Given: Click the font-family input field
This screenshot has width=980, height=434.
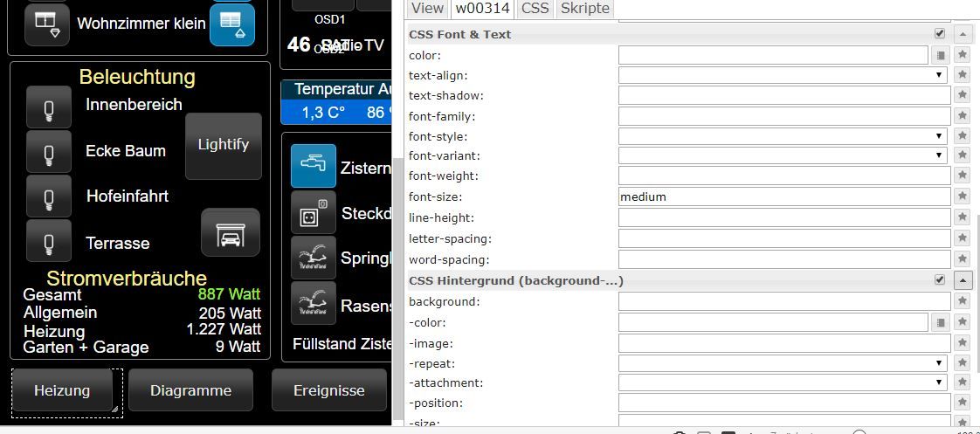Looking at the screenshot, I should click(783, 116).
